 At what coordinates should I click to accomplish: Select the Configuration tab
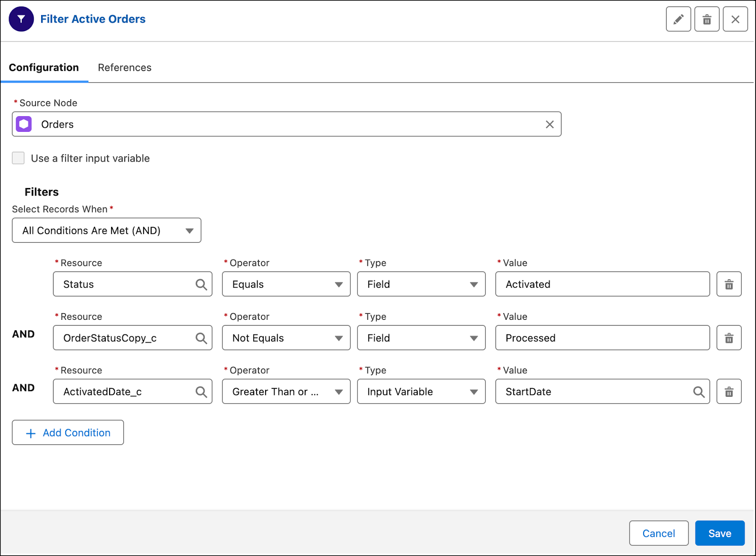[43, 68]
